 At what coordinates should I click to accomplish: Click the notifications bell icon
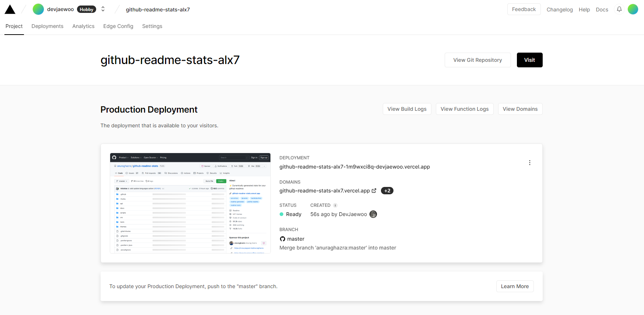coord(619,9)
